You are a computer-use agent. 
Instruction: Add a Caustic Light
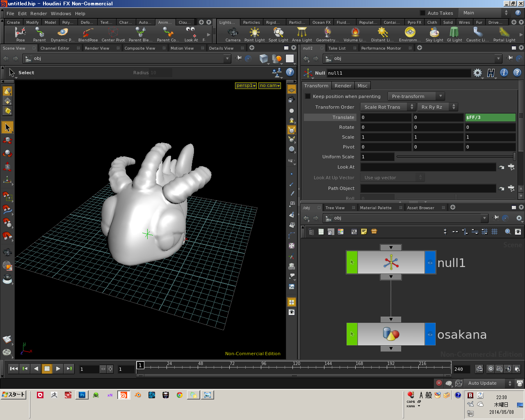477,34
